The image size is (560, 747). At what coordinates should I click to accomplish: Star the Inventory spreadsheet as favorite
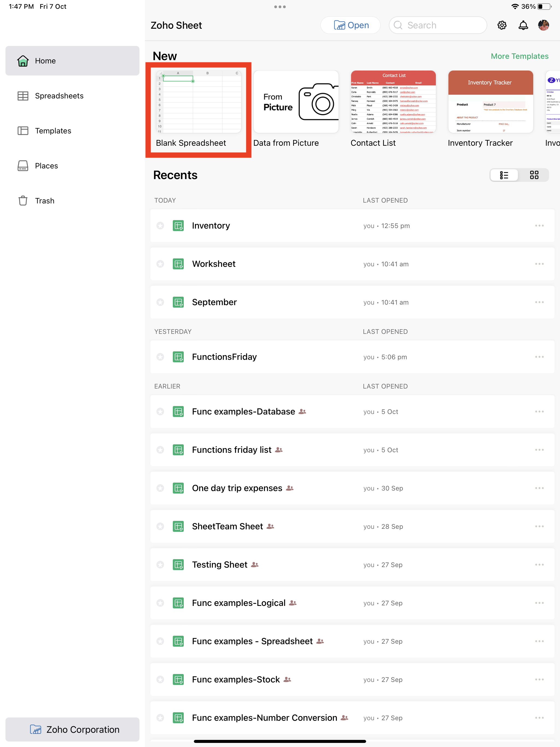click(160, 226)
